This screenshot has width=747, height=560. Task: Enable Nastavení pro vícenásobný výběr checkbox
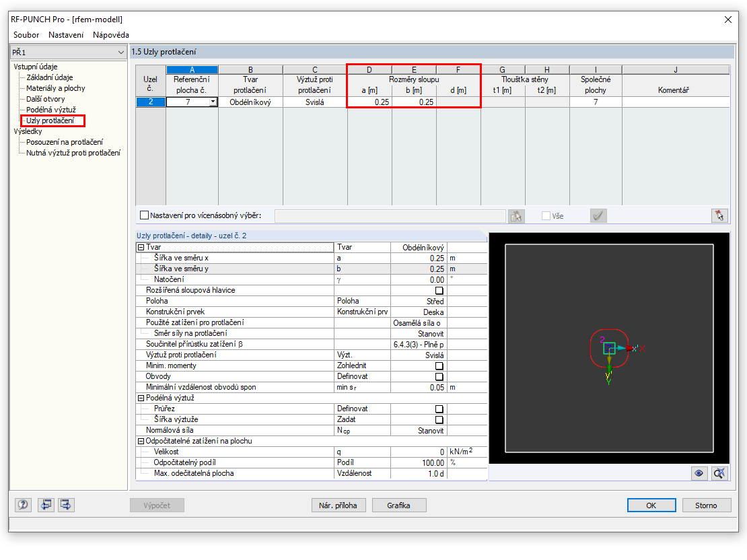[144, 215]
